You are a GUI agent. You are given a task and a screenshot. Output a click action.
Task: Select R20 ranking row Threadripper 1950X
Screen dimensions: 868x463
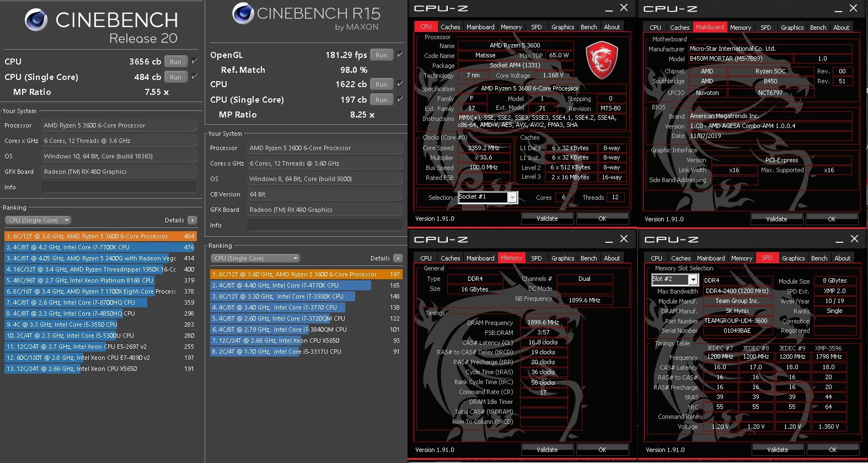(100, 269)
